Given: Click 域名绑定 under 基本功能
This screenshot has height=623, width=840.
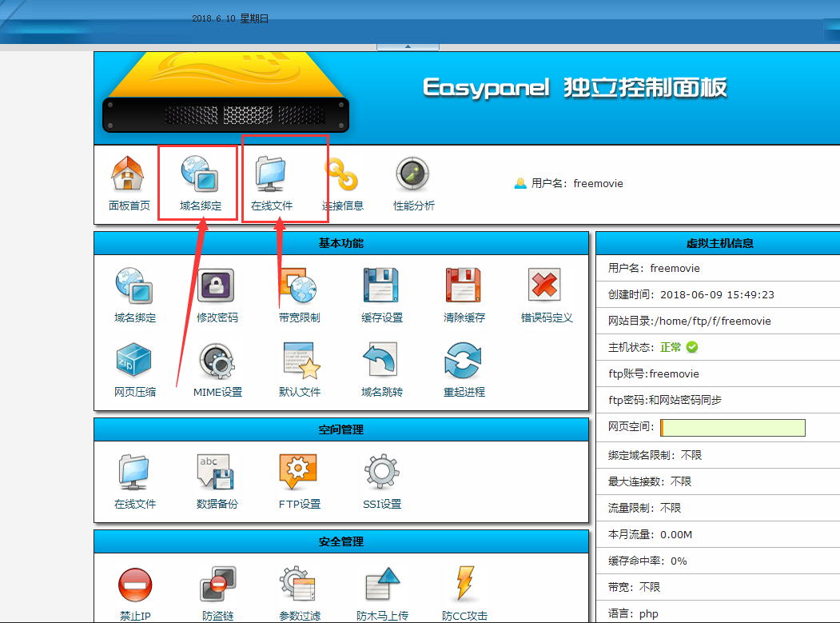Looking at the screenshot, I should pyautogui.click(x=134, y=286).
